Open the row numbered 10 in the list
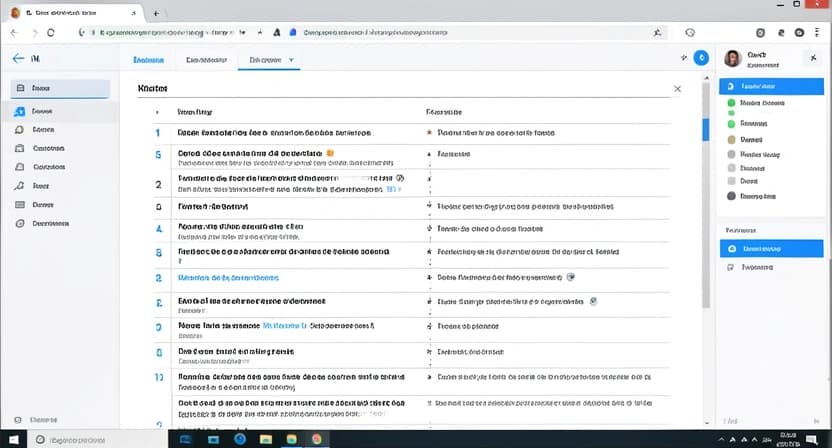Viewport: 832px width, 448px height. pyautogui.click(x=411, y=382)
